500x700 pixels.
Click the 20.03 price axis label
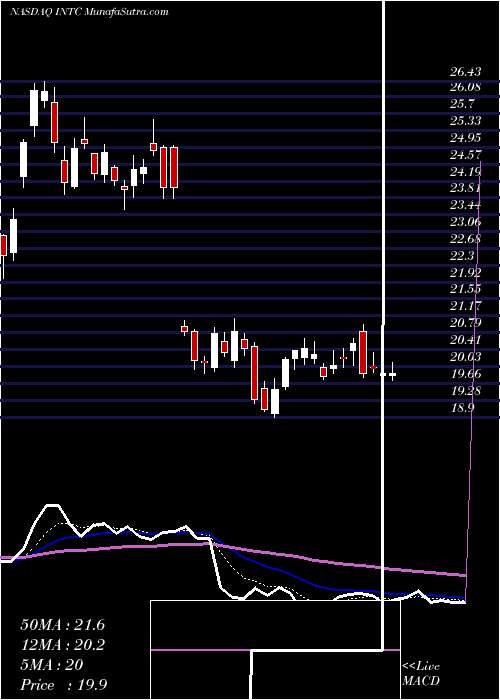465,357
